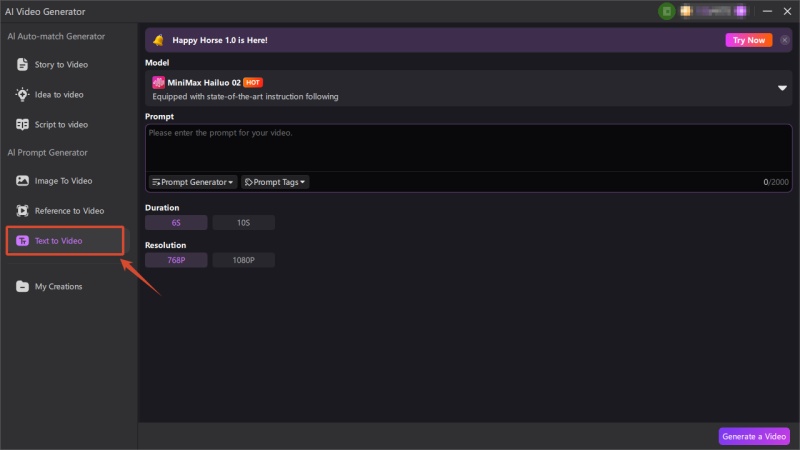Click the bell notification icon in banner
The height and width of the screenshot is (450, 800).
point(159,40)
